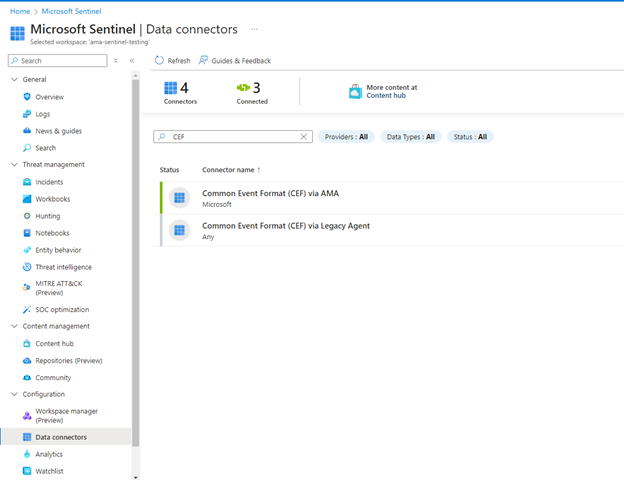Click the Refresh button
This screenshot has width=624, height=480.
pyautogui.click(x=172, y=60)
